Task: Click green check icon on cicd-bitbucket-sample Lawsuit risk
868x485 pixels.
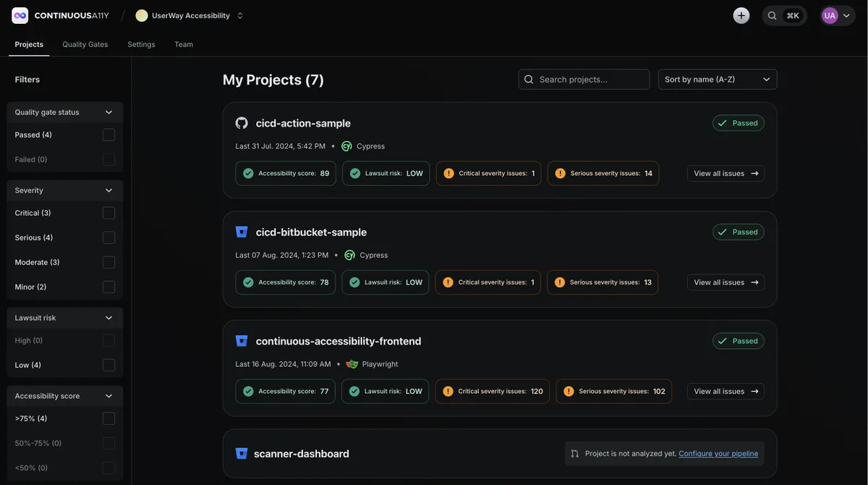Action: [x=354, y=282]
